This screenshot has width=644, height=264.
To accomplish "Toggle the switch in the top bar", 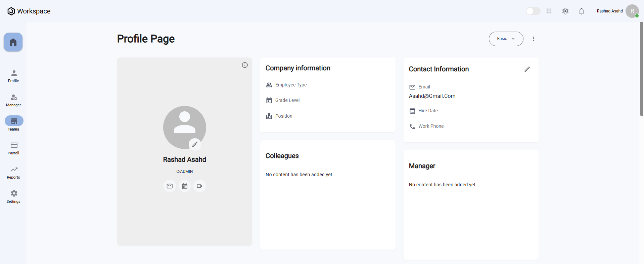I will 533,11.
